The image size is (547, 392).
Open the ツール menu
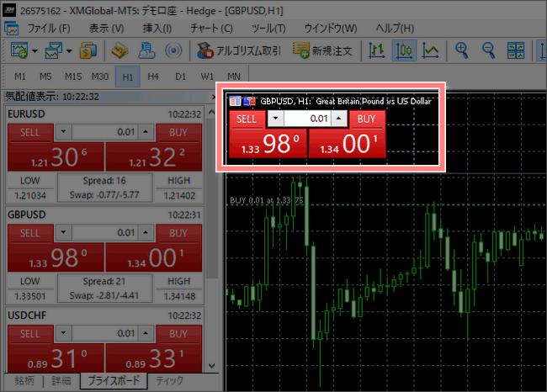[x=268, y=29]
